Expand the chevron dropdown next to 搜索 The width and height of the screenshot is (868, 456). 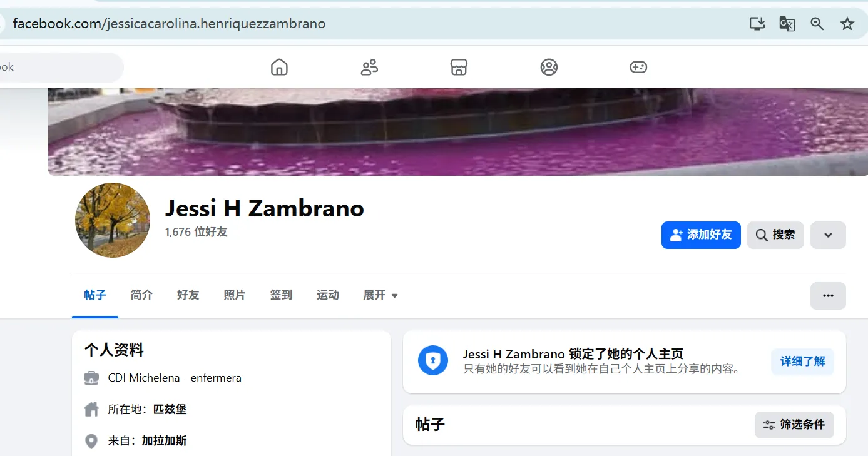coord(828,235)
